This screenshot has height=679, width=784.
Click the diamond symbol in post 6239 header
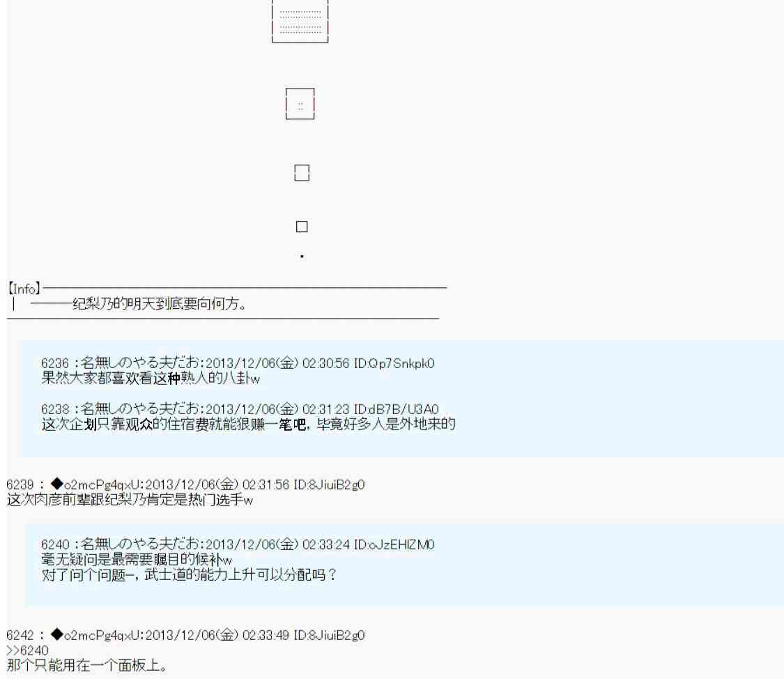click(x=58, y=484)
